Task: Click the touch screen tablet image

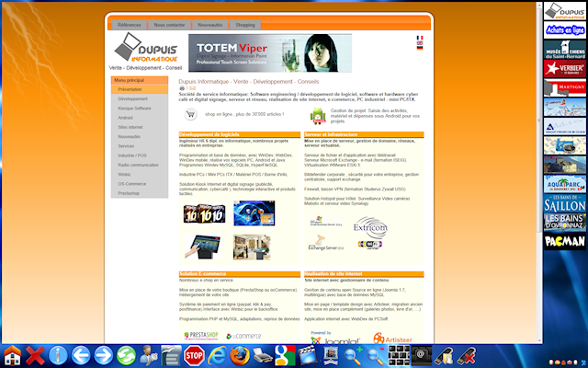Action: click(203, 247)
